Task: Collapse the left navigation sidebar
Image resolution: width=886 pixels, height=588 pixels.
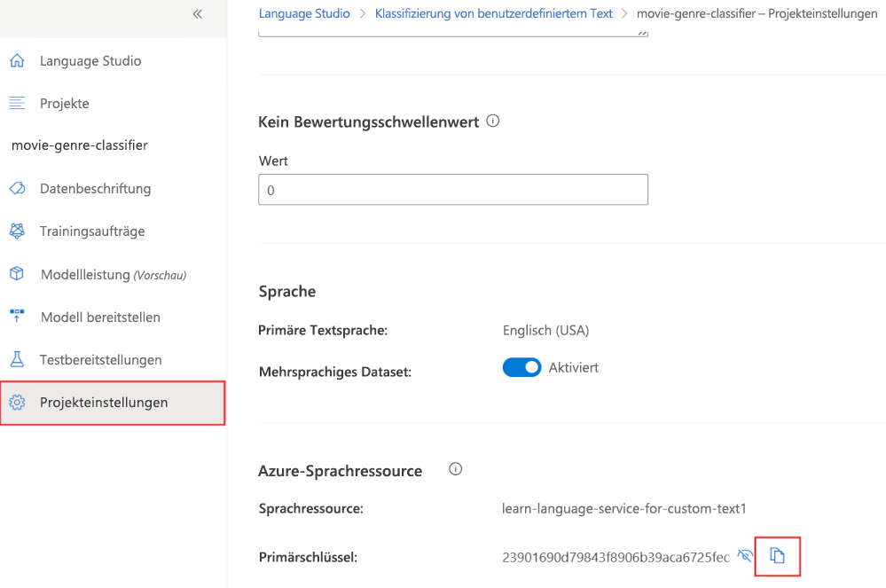Action: (x=197, y=14)
